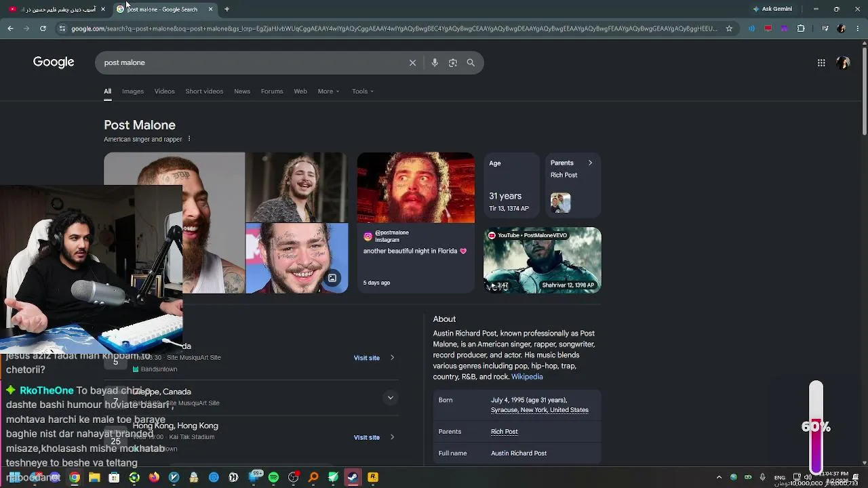Screen dimensions: 868x488
Task: Close the Post Malone Google Search tab
Action: pos(210,9)
